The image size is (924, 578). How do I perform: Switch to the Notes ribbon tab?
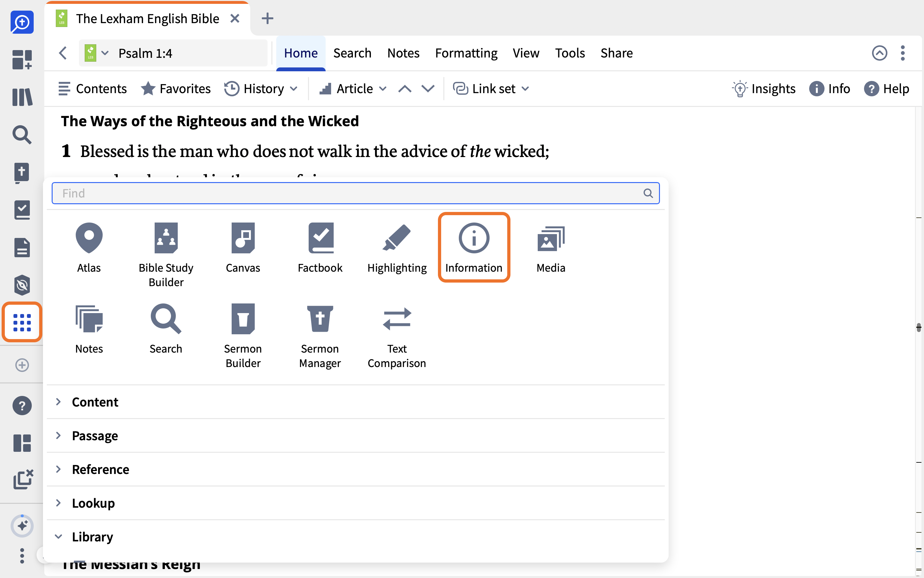coord(403,53)
